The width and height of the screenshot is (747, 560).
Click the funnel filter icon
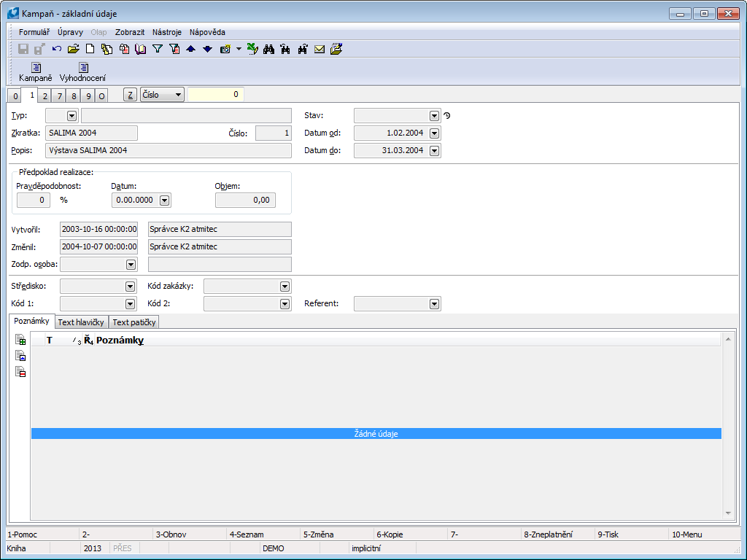157,49
